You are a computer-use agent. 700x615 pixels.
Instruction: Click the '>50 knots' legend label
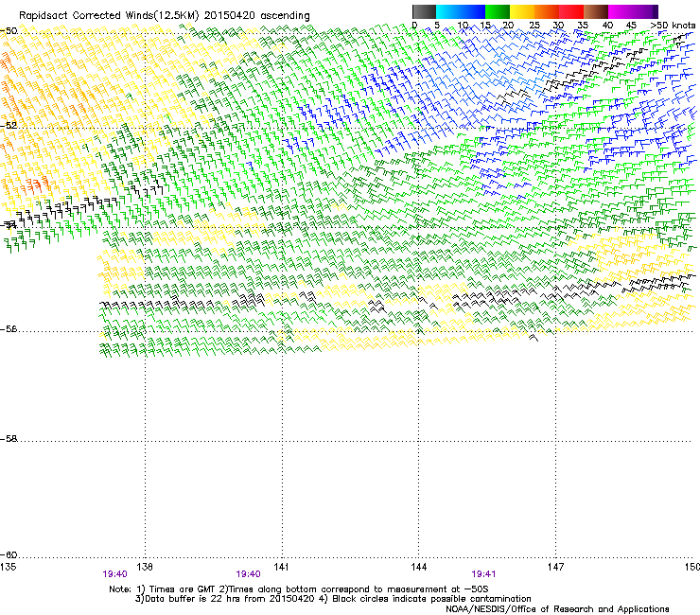[x=674, y=26]
